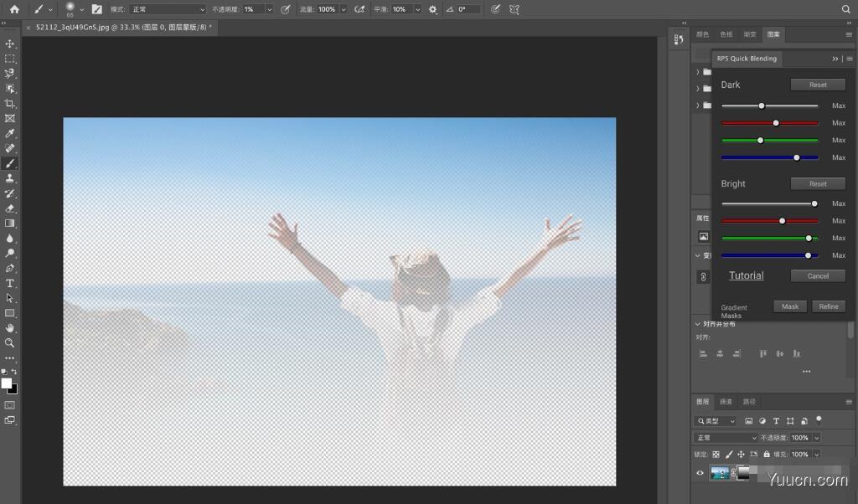
Task: Open the brush flow airbrush toggle
Action: click(x=359, y=9)
